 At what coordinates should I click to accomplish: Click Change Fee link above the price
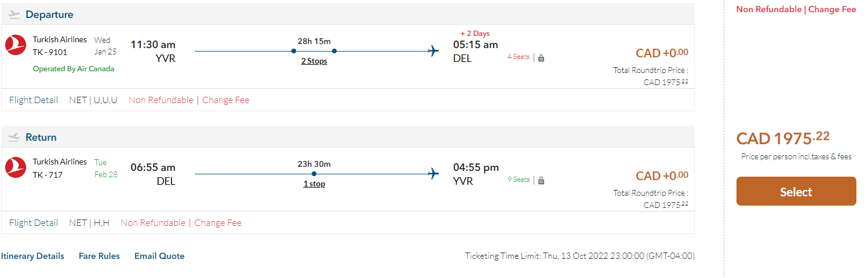832,9
